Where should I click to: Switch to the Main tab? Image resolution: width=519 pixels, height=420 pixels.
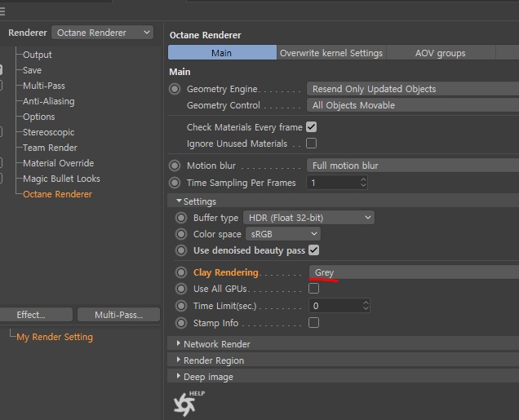click(222, 53)
